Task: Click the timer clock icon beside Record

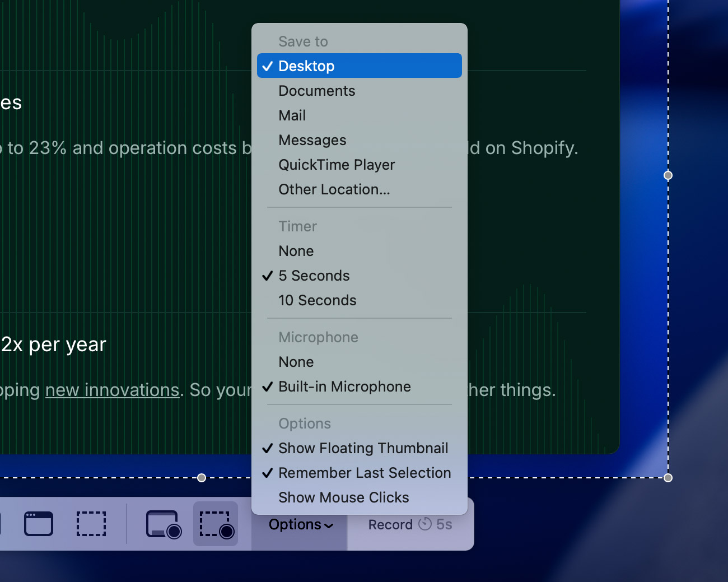Action: pos(426,524)
